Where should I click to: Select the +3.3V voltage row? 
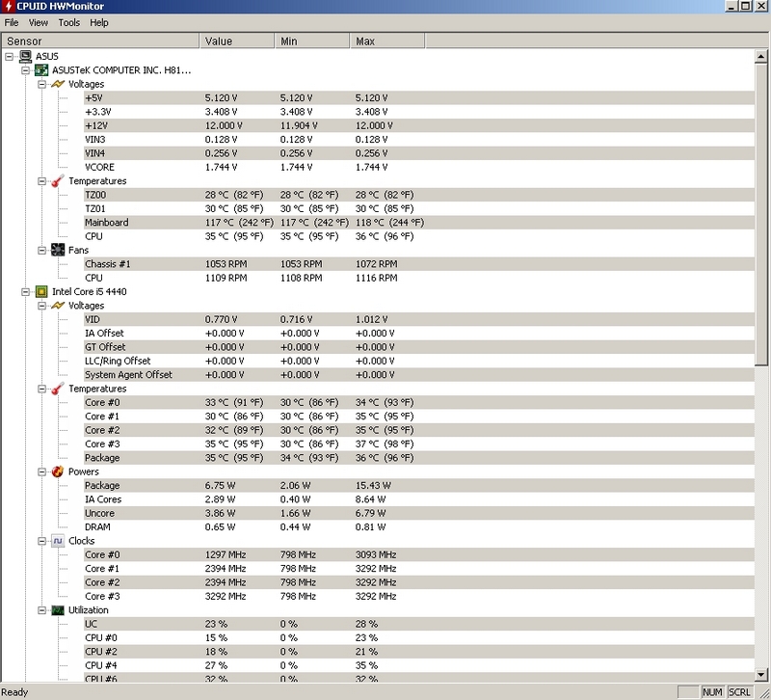click(419, 112)
